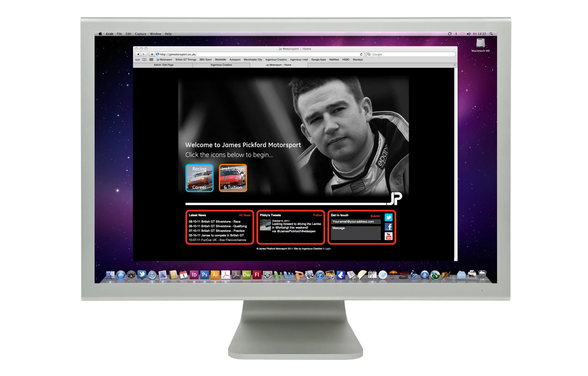Open Macintosh HD on the desktop
The width and height of the screenshot is (588, 376).
480,45
